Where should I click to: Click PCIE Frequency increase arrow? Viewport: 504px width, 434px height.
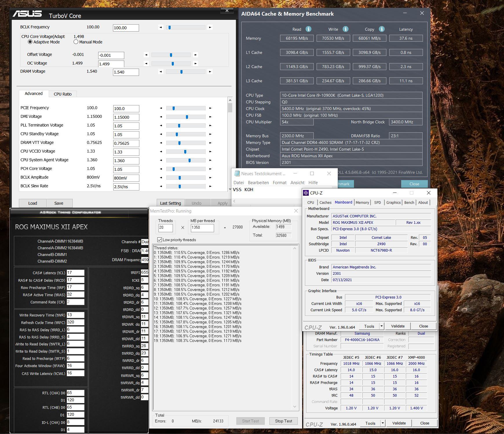(x=210, y=108)
